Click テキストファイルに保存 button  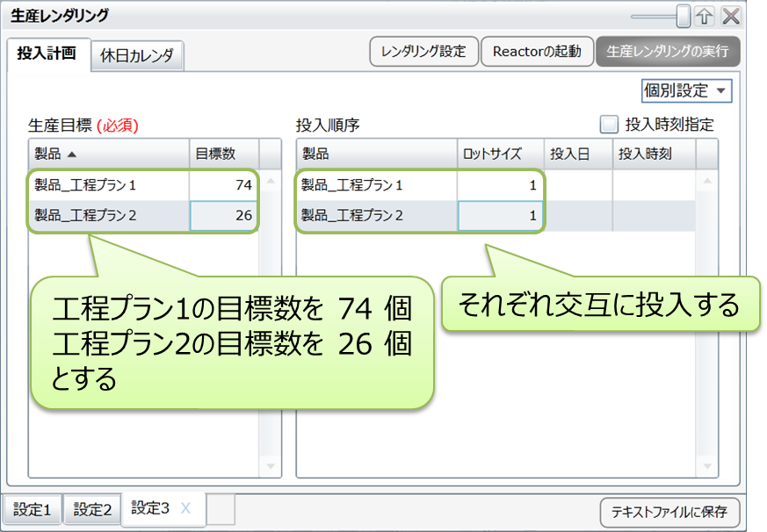click(x=669, y=511)
